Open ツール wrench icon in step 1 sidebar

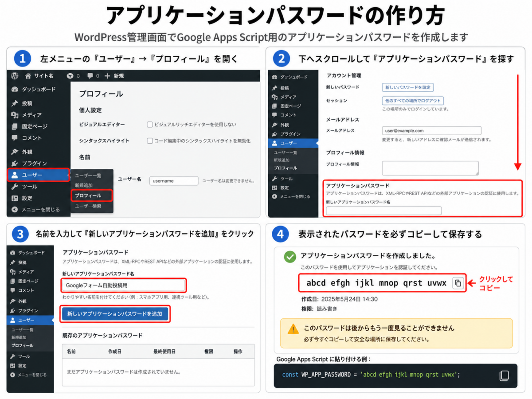point(15,186)
